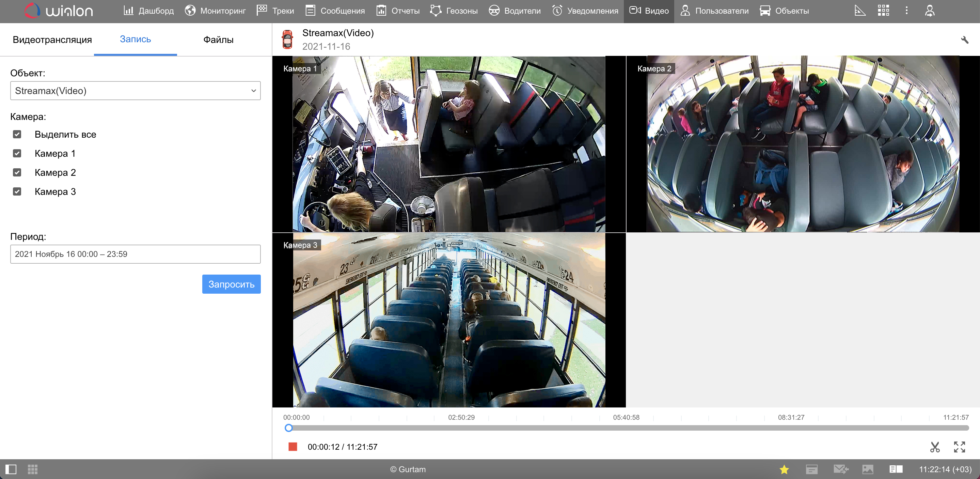This screenshot has width=980, height=479.
Task: Click the Уведомления alarm clock icon
Action: pos(557,11)
